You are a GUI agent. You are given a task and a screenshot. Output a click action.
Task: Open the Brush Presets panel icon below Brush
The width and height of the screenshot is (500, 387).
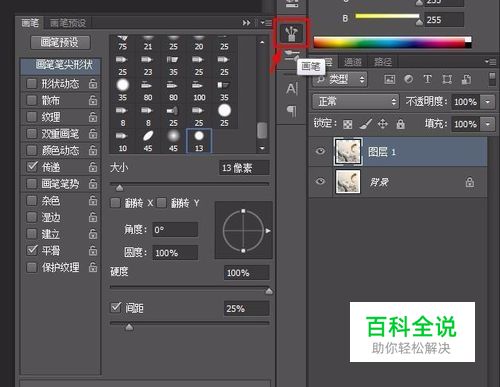(291, 56)
